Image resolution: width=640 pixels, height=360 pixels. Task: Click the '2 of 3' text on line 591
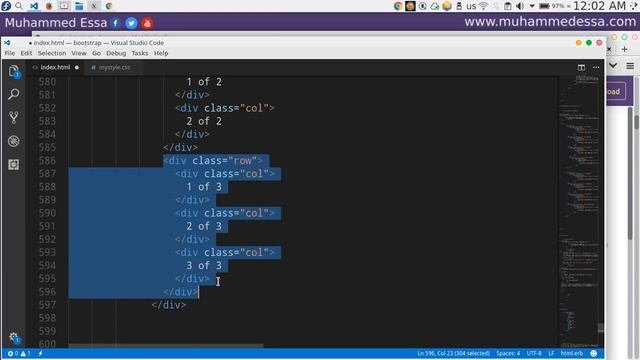click(204, 226)
